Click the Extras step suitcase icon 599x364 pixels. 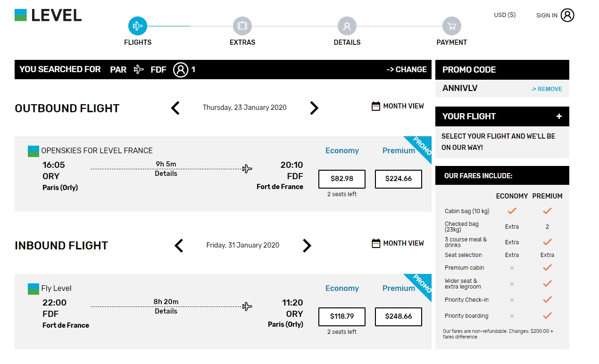click(x=242, y=26)
